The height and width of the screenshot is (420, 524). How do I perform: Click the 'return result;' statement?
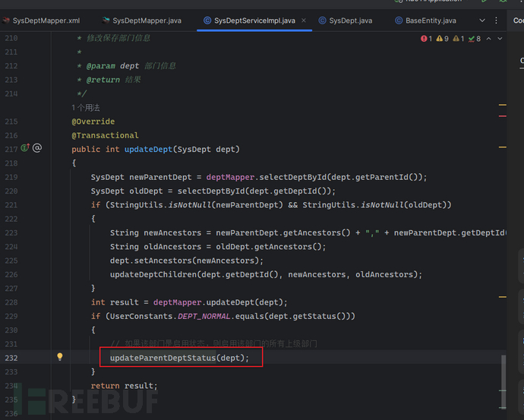pos(124,386)
